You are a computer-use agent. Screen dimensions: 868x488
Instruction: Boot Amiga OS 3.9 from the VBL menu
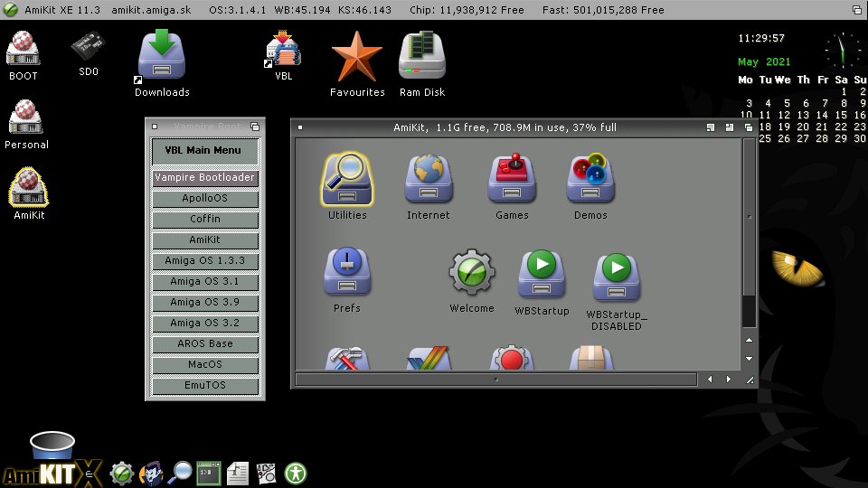[x=205, y=302]
